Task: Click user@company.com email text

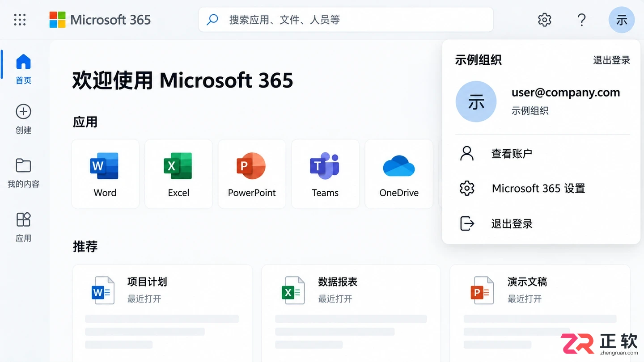Action: point(566,93)
